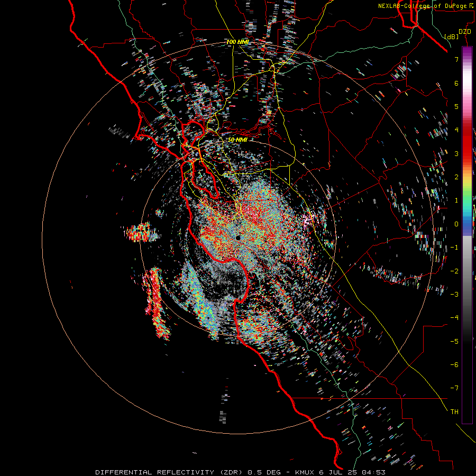Image resolution: width=476 pixels, height=476 pixels.
Task: Click the -4 value on the color scale
Action: (x=454, y=318)
